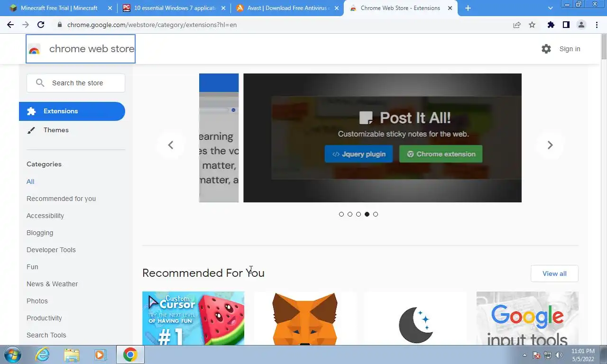
Task: Click the Chrome profile avatar icon
Action: 581,25
